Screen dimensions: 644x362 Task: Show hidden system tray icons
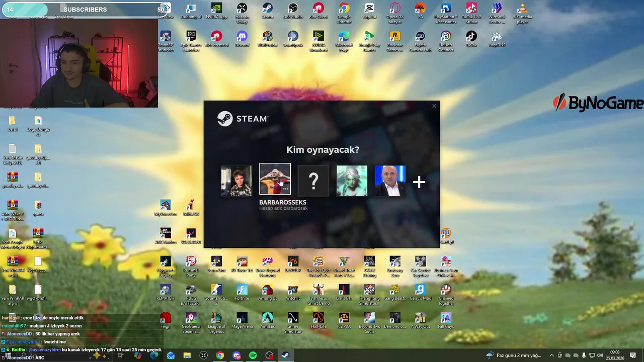(x=551, y=355)
